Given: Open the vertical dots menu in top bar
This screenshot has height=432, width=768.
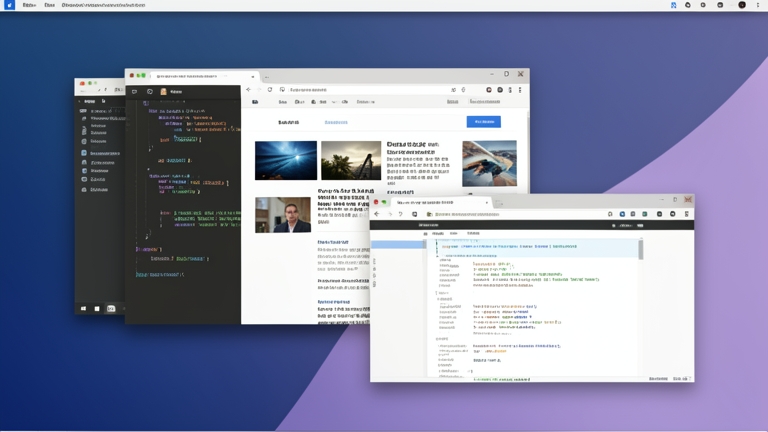Looking at the screenshot, I should click(x=758, y=5).
